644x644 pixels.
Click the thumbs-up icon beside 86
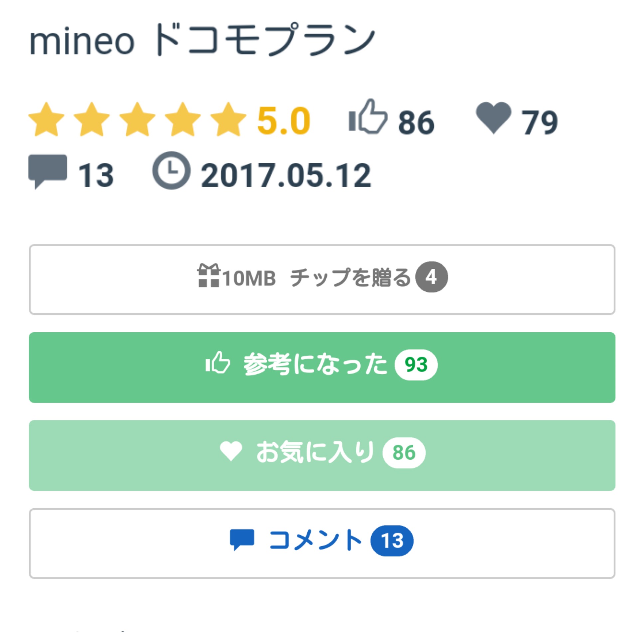coord(368,117)
